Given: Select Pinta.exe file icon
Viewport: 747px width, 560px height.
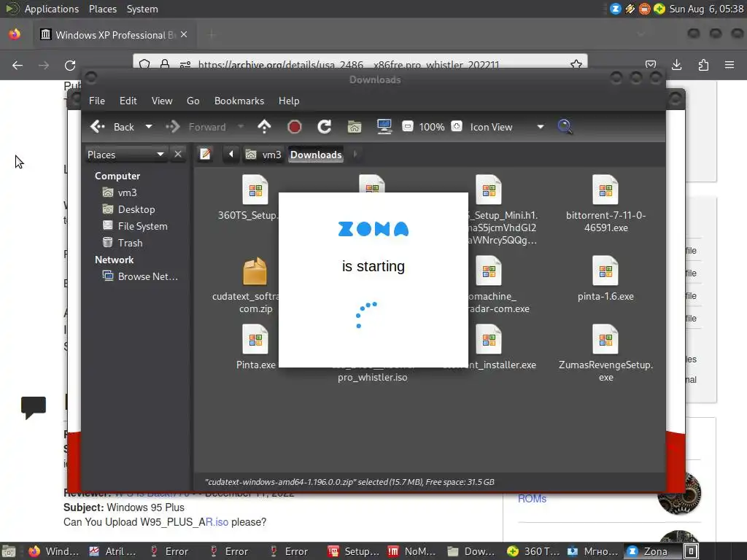Looking at the screenshot, I should (255, 340).
